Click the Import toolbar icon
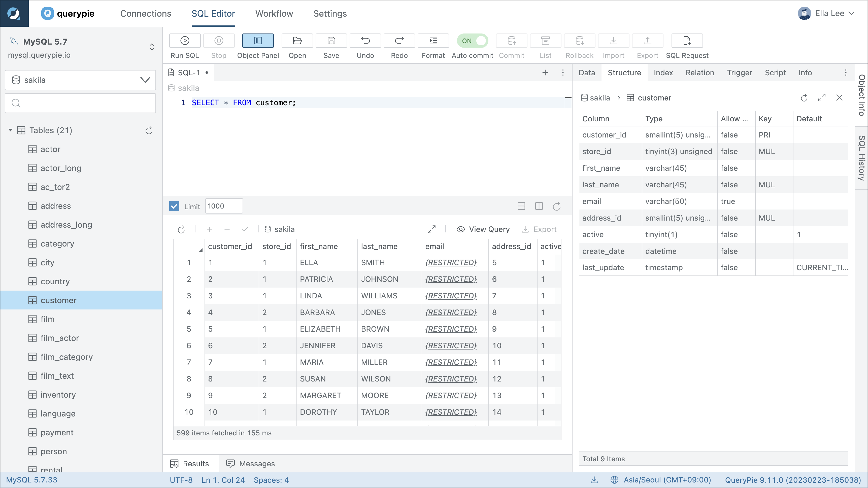Image resolution: width=868 pixels, height=488 pixels. 614,41
